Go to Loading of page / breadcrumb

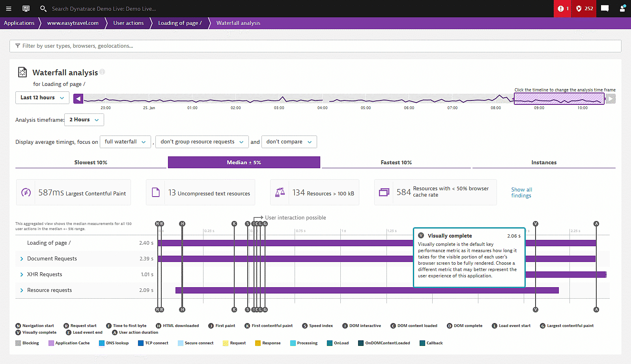tap(180, 23)
